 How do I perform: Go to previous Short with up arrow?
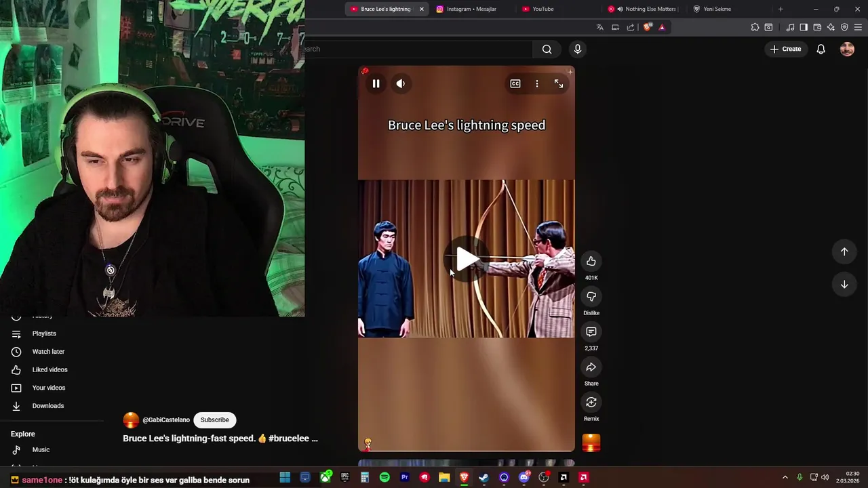(x=844, y=251)
